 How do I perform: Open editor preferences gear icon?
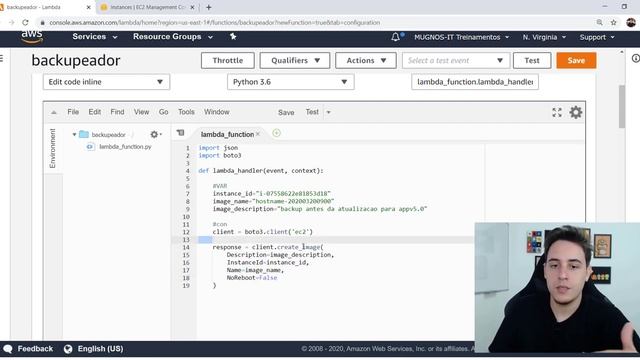(576, 112)
